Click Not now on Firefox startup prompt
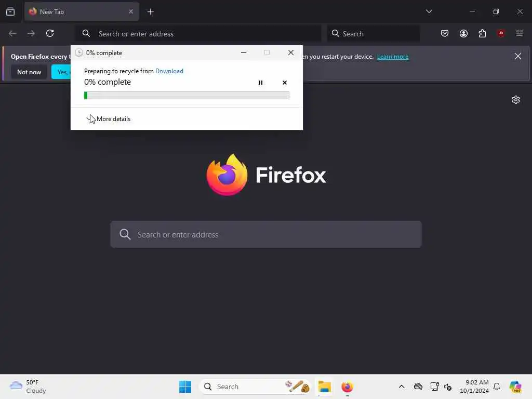The height and width of the screenshot is (399, 532). point(29,72)
